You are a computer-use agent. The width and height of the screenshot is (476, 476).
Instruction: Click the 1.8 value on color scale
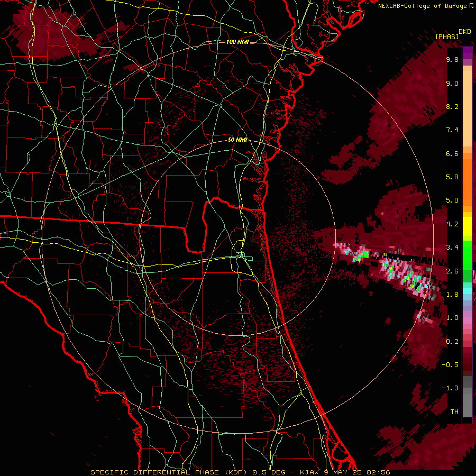452,295
